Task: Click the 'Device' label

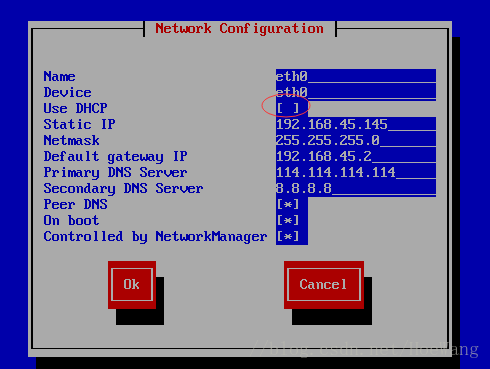Action: [x=67, y=92]
